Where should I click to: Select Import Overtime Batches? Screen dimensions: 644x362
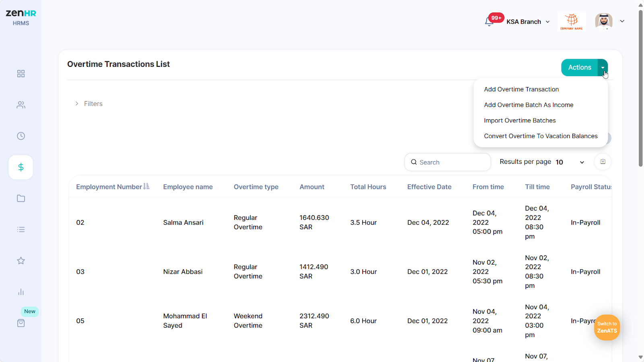(520, 121)
